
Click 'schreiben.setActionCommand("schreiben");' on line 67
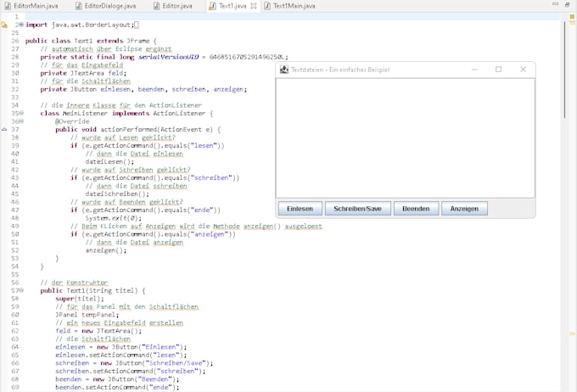(x=131, y=372)
